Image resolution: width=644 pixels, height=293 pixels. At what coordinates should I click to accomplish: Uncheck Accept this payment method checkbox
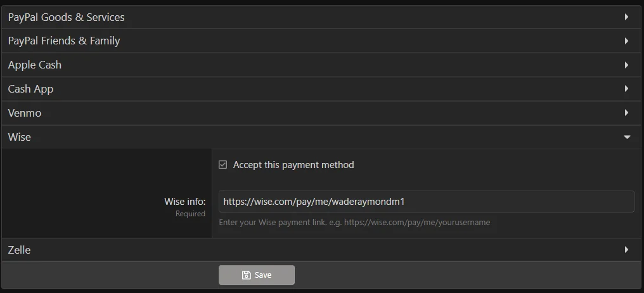pos(222,165)
